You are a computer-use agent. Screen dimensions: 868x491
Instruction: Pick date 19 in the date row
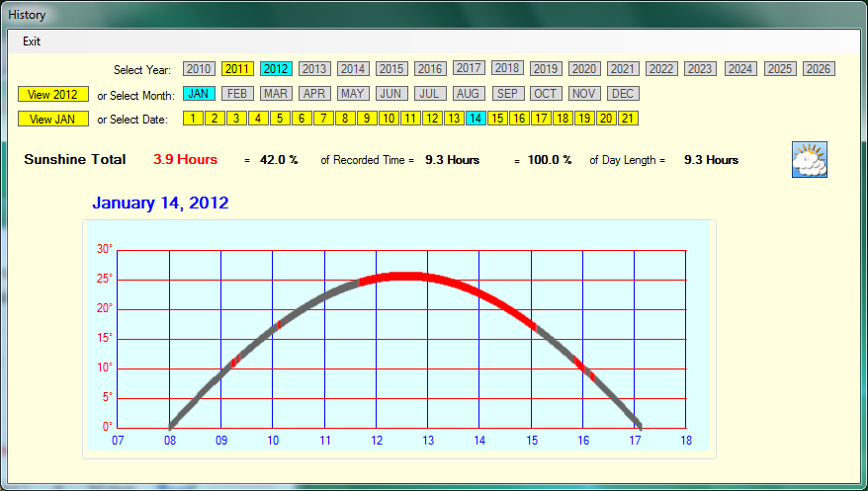click(584, 119)
